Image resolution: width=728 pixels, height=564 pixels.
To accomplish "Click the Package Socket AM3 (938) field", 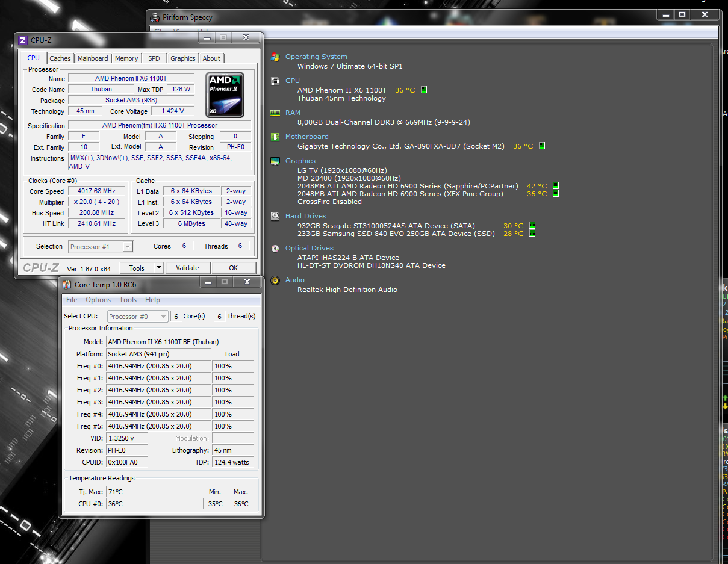I will click(131, 100).
